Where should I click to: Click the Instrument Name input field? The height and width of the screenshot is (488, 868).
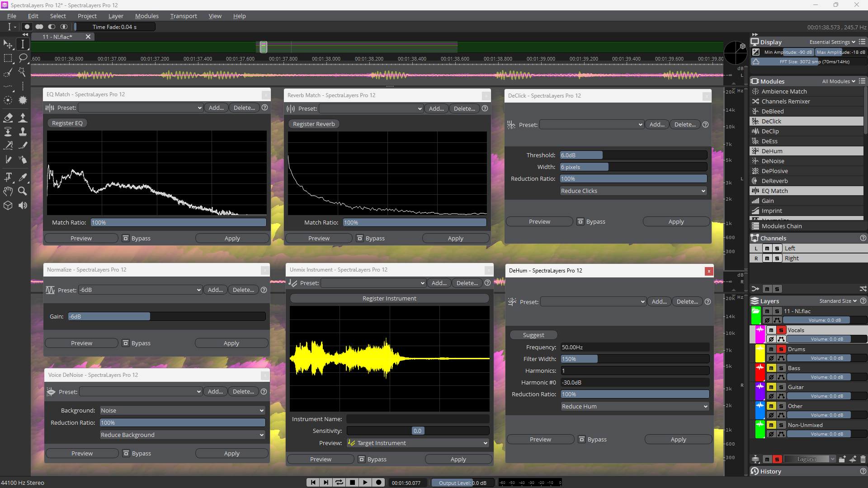coord(418,419)
